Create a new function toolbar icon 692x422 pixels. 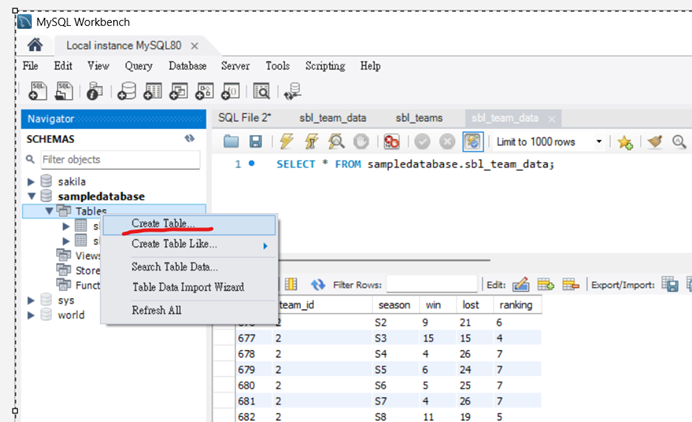[x=230, y=91]
